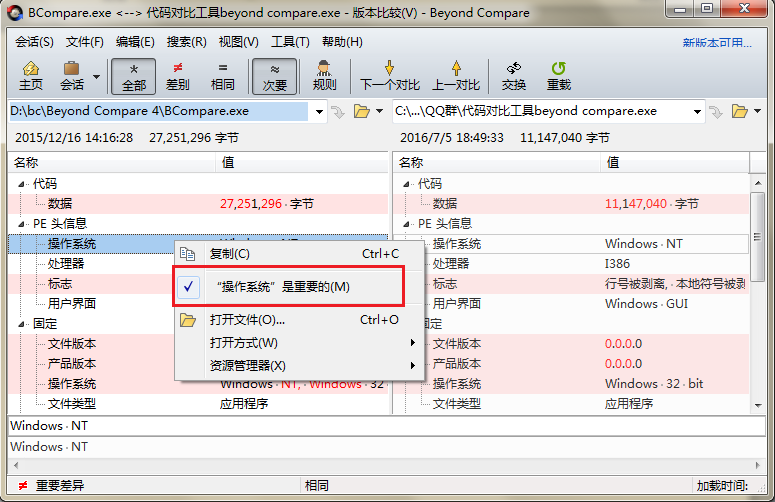Open the 打开方式(W) submenu
775x502 pixels.
(x=300, y=342)
